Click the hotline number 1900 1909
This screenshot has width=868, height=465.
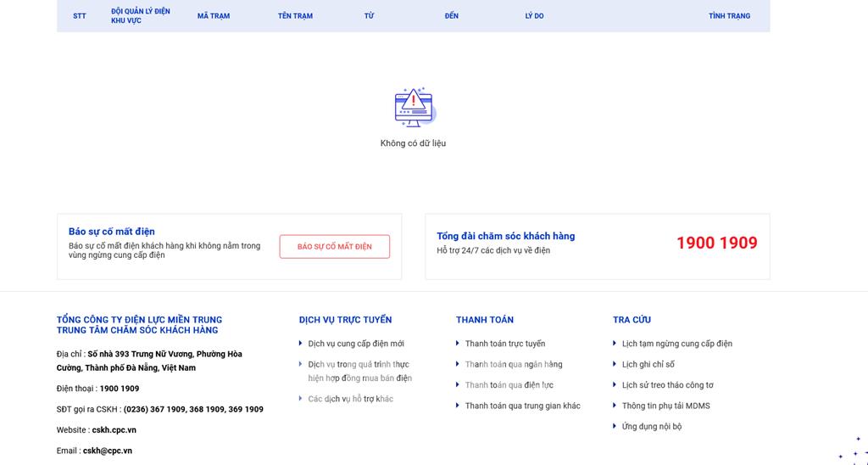point(716,244)
